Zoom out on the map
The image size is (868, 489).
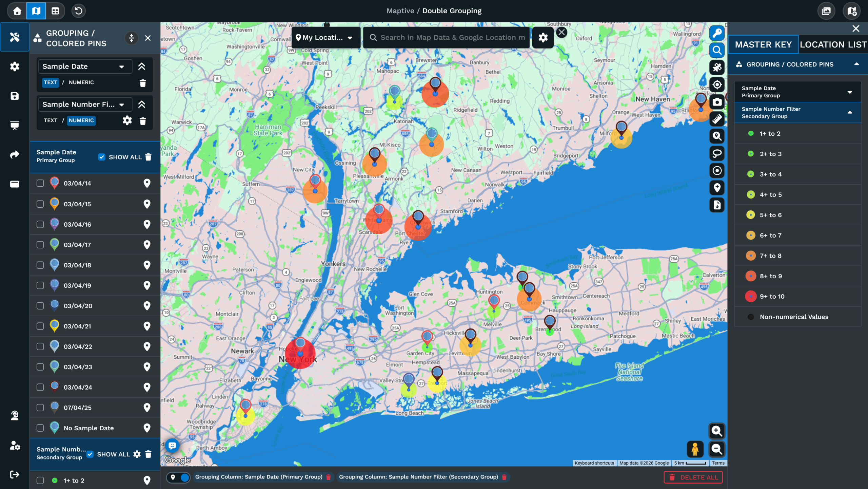pyautogui.click(x=717, y=449)
